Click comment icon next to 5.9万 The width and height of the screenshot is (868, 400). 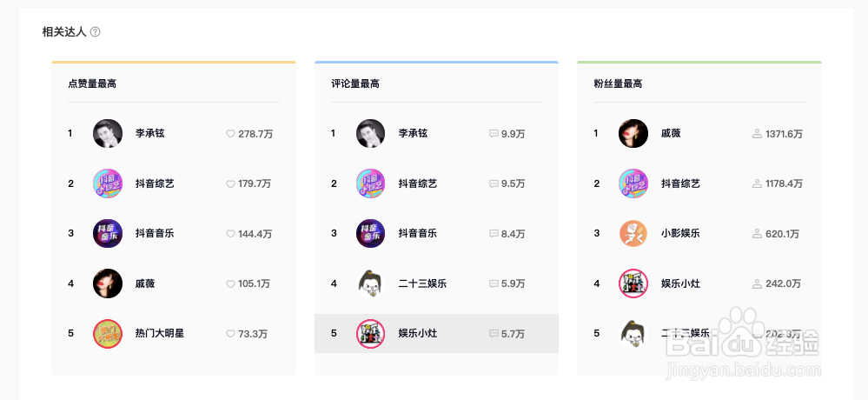[x=494, y=284]
